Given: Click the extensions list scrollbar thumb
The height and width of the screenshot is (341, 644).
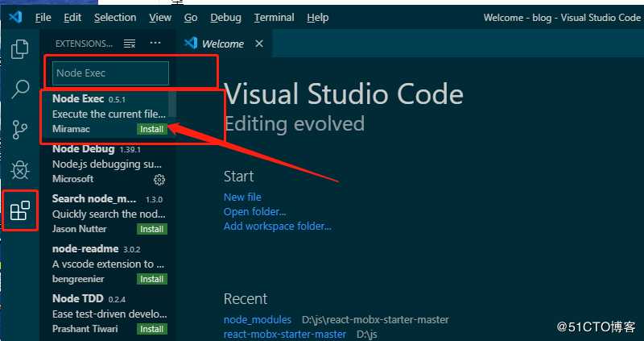Looking at the screenshot, I should [172, 105].
